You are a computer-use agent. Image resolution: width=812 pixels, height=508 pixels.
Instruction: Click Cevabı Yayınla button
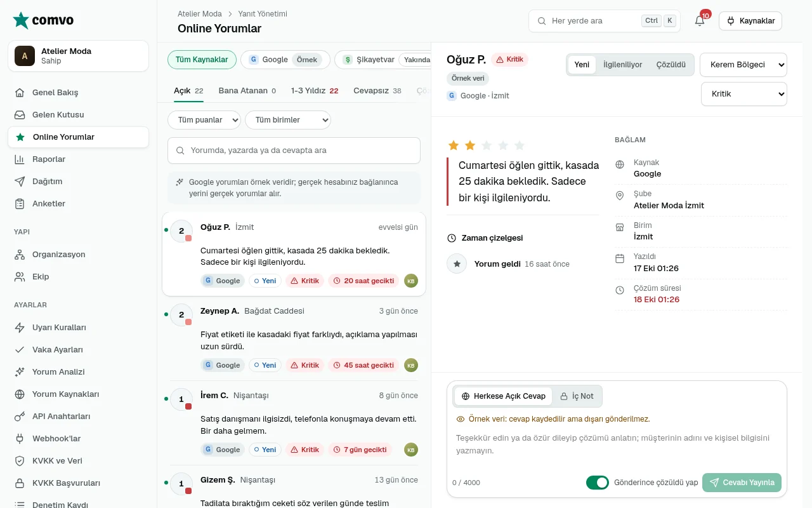point(742,483)
